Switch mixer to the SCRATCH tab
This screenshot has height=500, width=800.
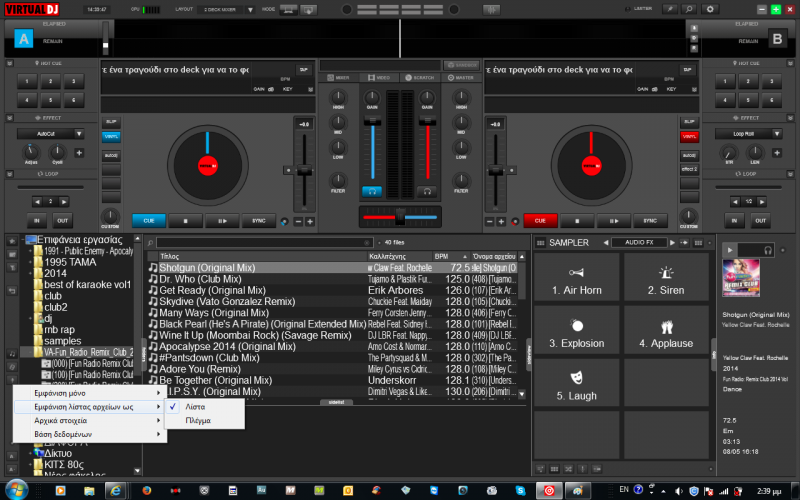click(421, 77)
